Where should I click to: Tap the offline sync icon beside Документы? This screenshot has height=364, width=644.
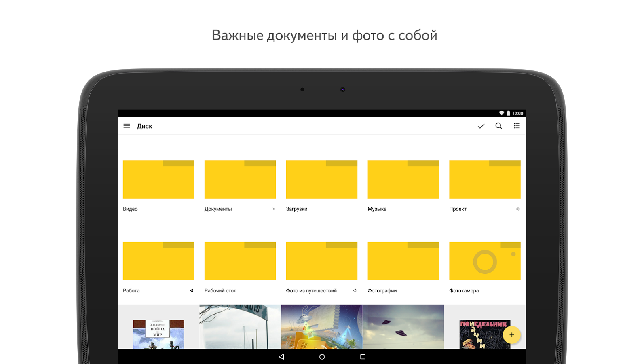click(273, 209)
